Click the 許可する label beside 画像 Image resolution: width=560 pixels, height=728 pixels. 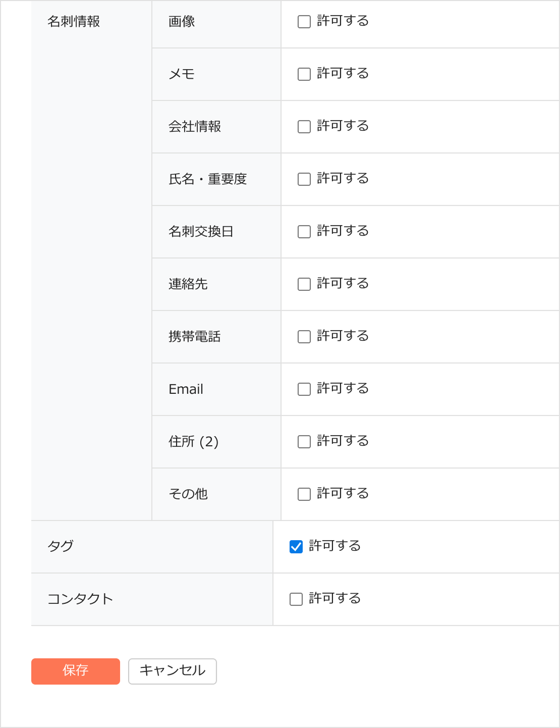pos(343,21)
